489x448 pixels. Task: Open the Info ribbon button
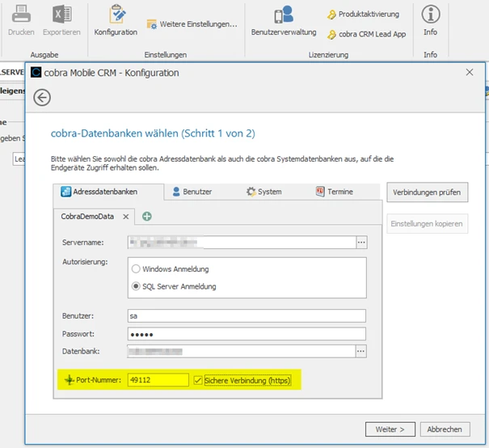click(430, 20)
